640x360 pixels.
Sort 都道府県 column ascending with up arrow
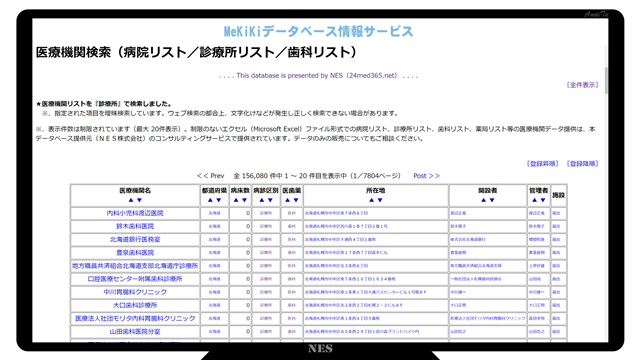click(210, 200)
